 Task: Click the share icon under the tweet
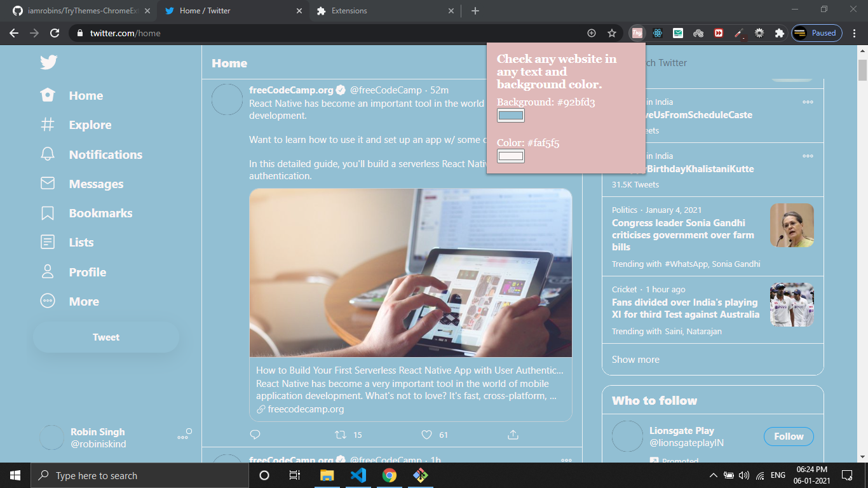(x=513, y=435)
